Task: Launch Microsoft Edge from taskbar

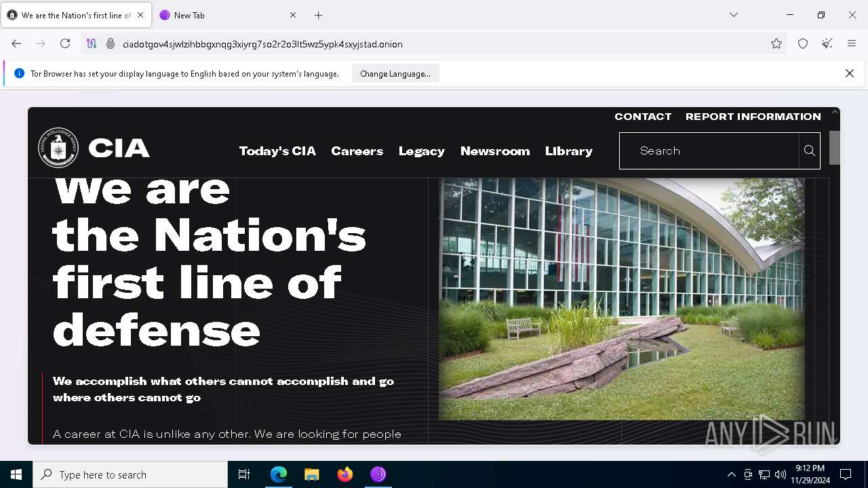Action: 279,474
